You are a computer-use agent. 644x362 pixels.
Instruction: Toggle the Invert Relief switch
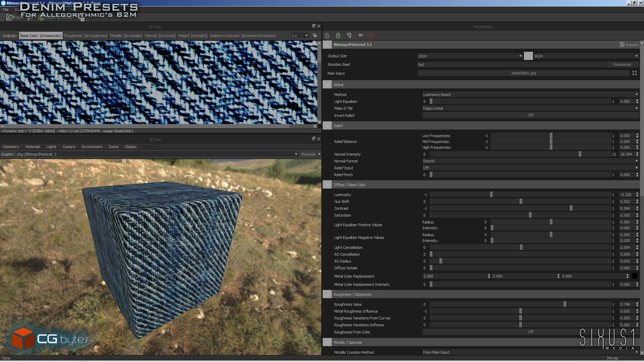[x=531, y=115]
